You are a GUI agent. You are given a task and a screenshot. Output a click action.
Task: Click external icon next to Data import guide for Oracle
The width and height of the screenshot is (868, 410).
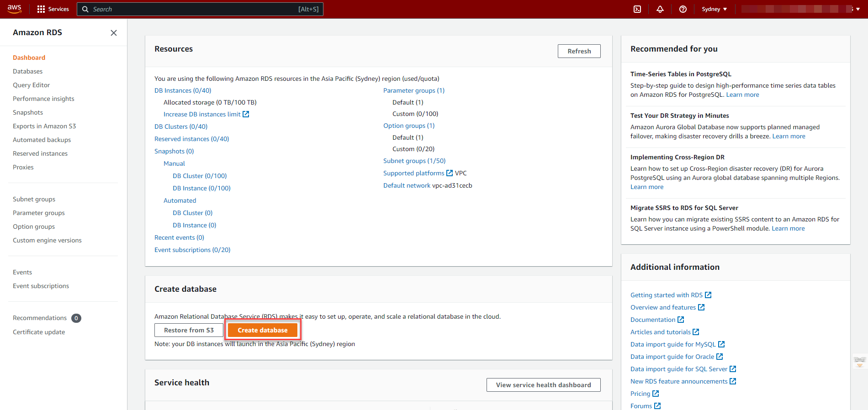[720, 357]
